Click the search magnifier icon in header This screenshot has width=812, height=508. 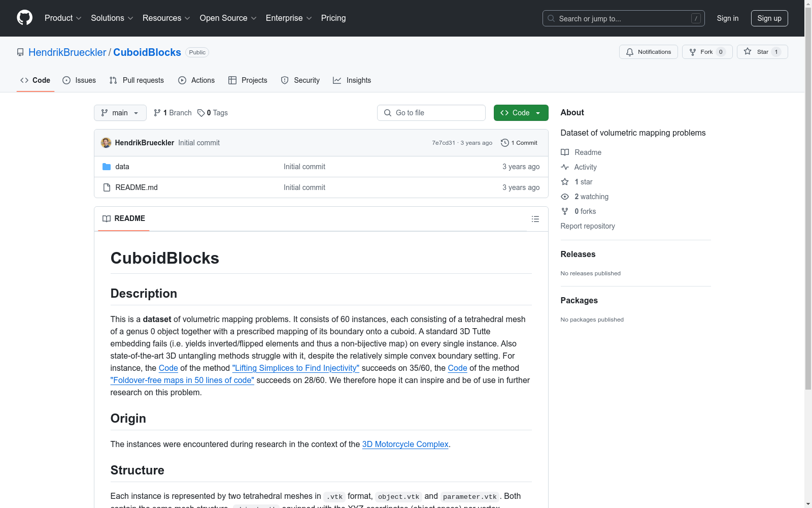(x=551, y=18)
